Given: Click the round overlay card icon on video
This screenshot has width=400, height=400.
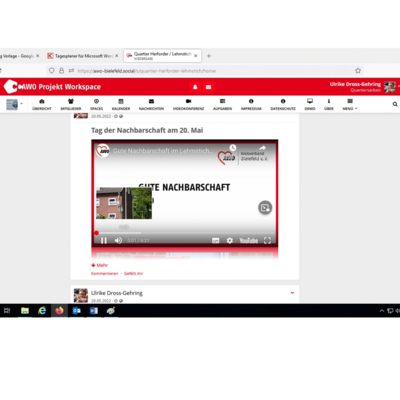Looking at the screenshot, I should [265, 208].
